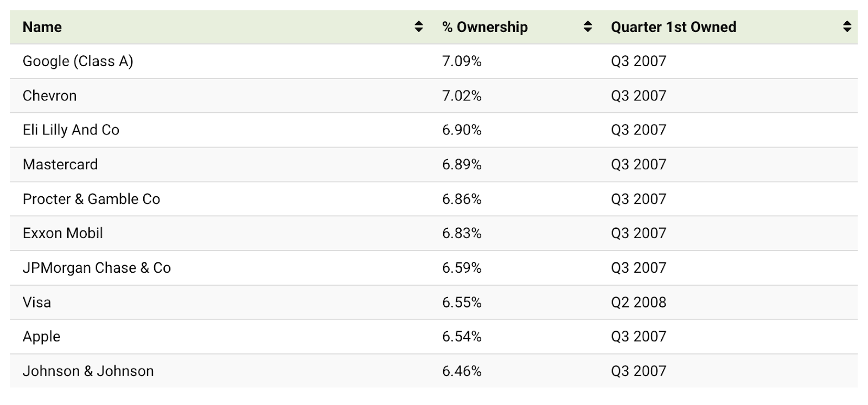This screenshot has height=405, width=868.
Task: Click the Q2 2008 cell for Visa
Action: [x=638, y=302]
